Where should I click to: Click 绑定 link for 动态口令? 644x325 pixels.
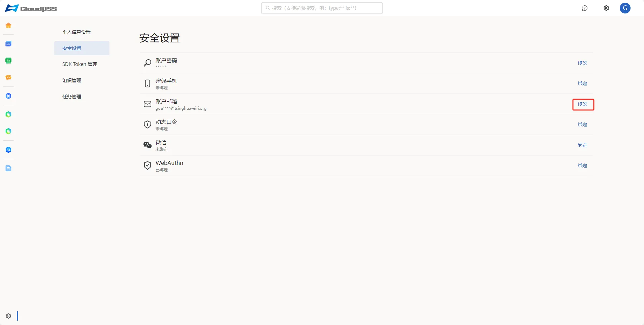[x=582, y=124]
